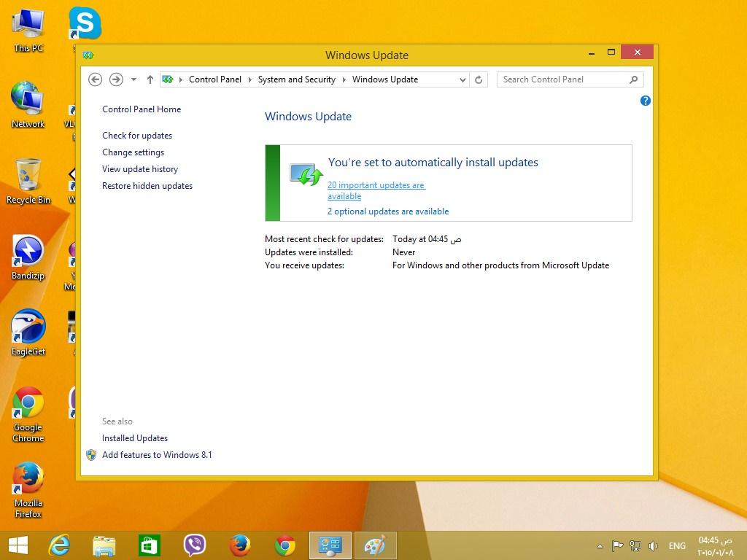The width and height of the screenshot is (747, 560).
Task: Click the Windows Start button
Action: click(x=18, y=545)
